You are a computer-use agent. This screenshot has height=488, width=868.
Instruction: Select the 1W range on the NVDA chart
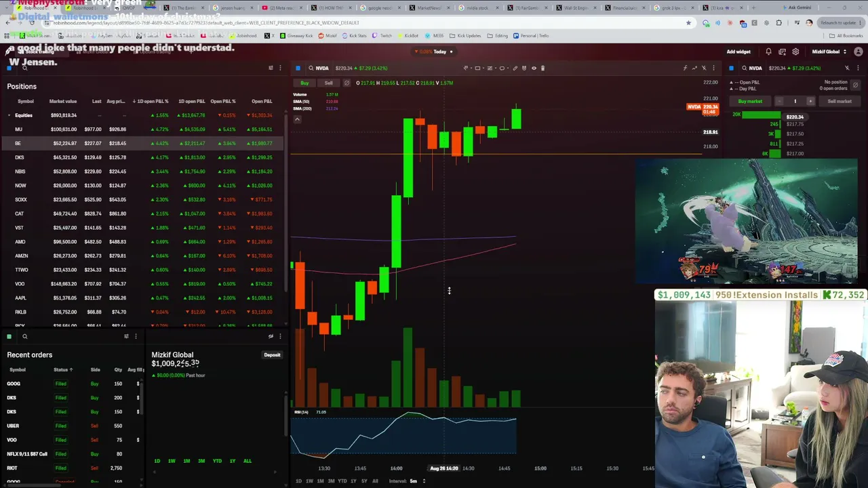[x=309, y=481]
